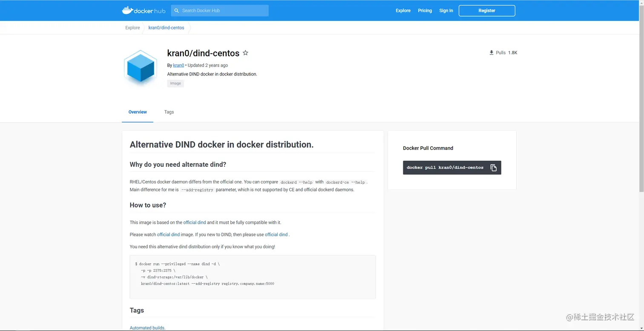Focus the Search Docker Hub field
Screen dimensions: 644x331
point(220,11)
